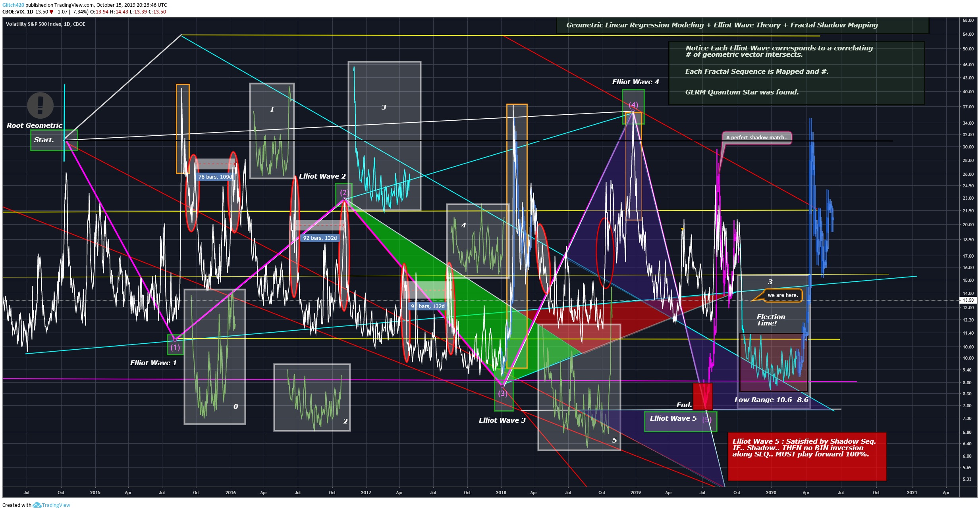Viewport: 980px width, 512px height.
Task: Select the 'Elliot Wave 4' label
Action: tap(635, 82)
